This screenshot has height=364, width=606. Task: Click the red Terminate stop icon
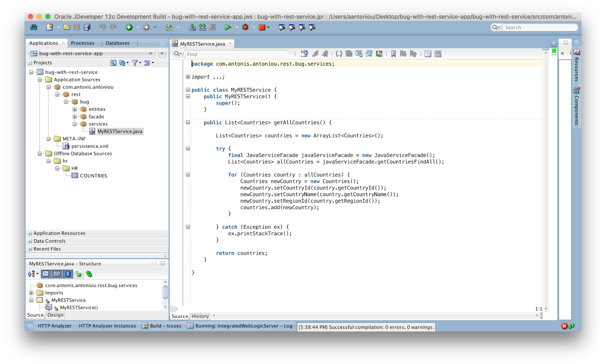262,27
